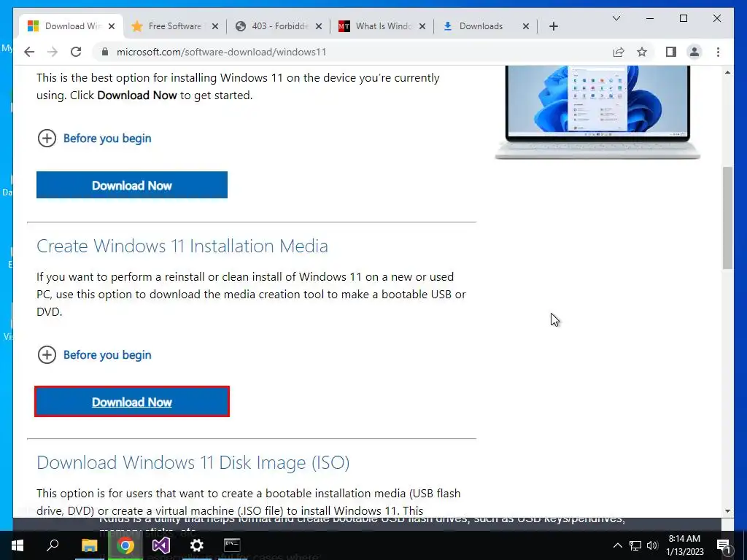747x560 pixels.
Task: Close the Downloads tab
Action: point(525,26)
